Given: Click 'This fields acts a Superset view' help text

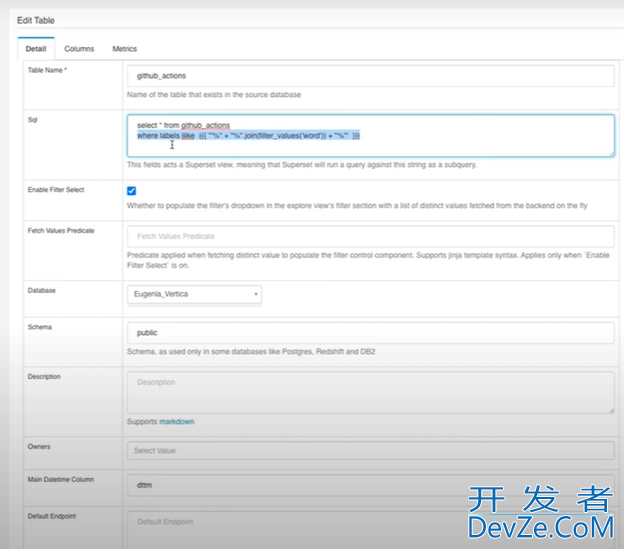Looking at the screenshot, I should point(302,165).
